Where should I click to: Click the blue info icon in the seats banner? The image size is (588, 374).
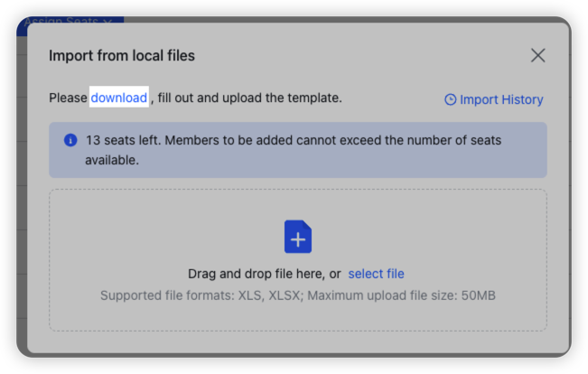(x=70, y=141)
